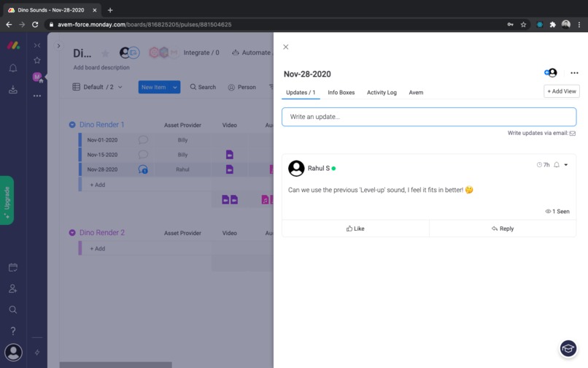Collapse Dino Render 2 group

[x=72, y=233]
